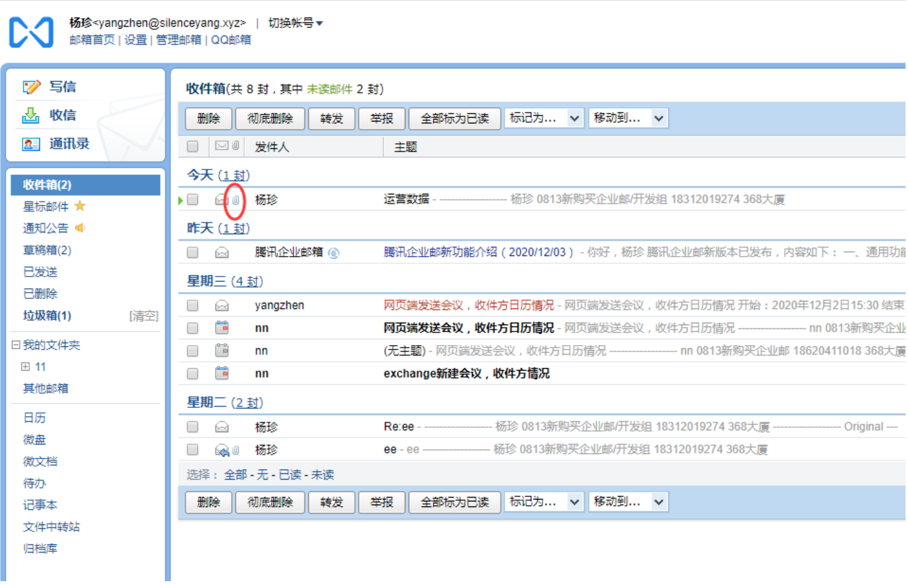This screenshot has height=588, width=908.
Task: Open the bottom 标记为... dropdown
Action: (x=544, y=501)
